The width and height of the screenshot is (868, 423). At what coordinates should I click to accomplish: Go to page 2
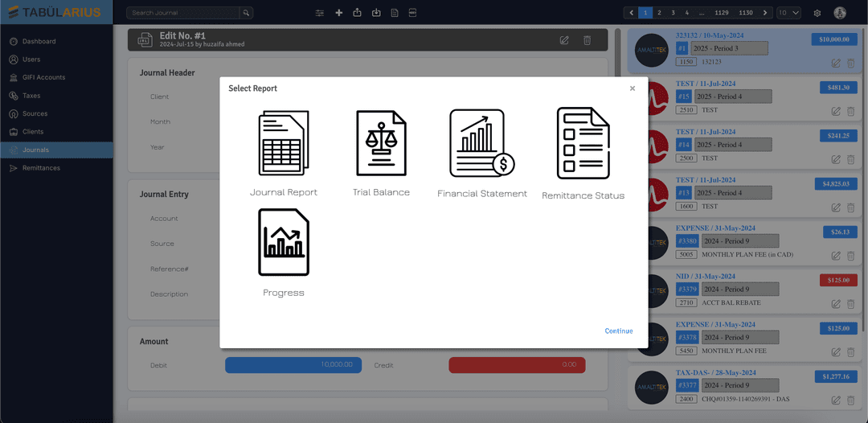[659, 13]
